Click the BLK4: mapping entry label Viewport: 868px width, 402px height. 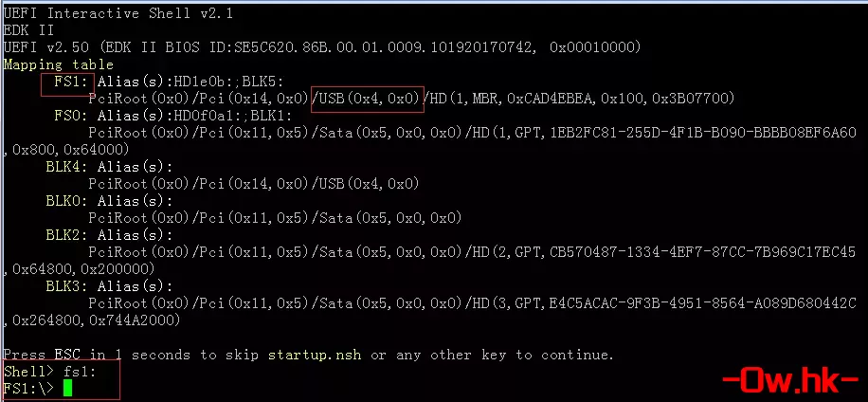click(x=67, y=167)
